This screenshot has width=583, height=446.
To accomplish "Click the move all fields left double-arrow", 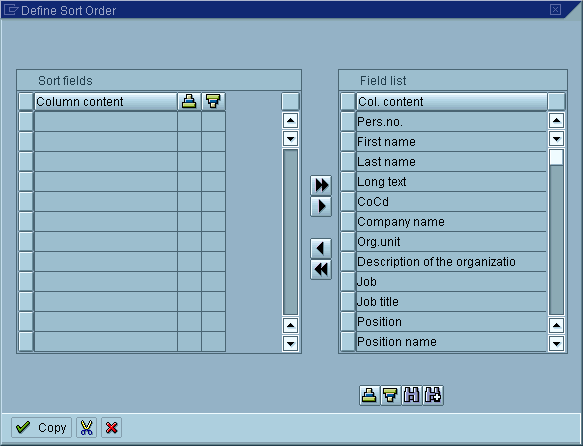I will (x=321, y=269).
